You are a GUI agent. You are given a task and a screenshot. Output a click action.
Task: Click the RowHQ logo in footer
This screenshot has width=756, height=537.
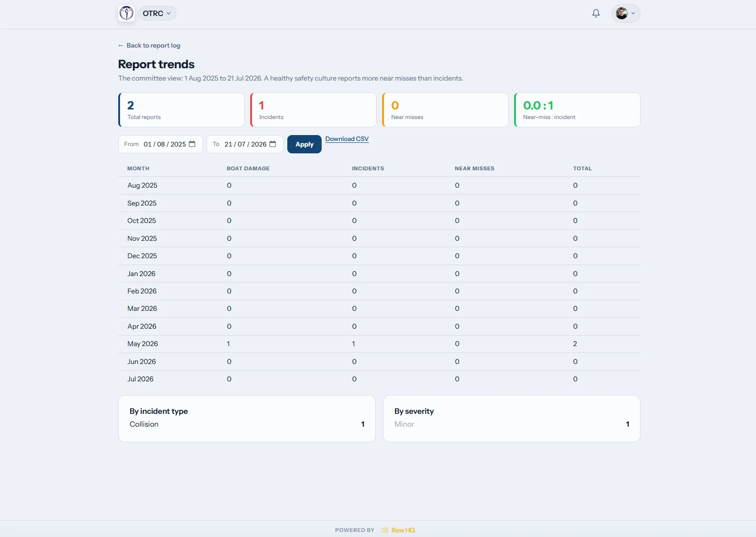click(398, 530)
